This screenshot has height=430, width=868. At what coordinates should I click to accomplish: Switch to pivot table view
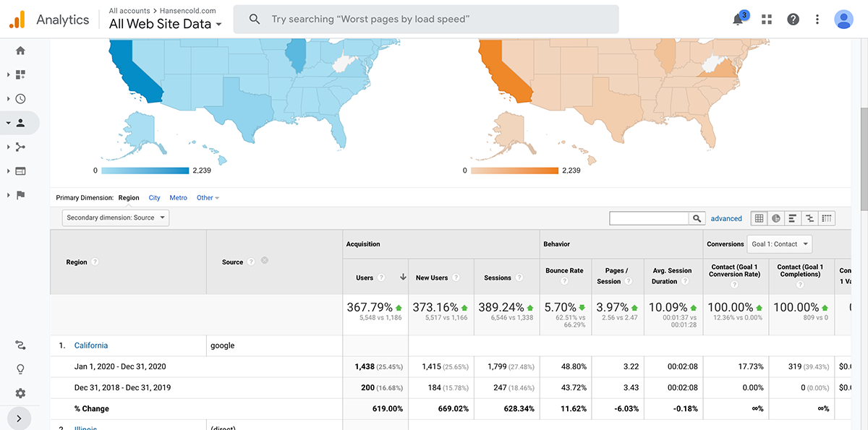[x=826, y=218]
